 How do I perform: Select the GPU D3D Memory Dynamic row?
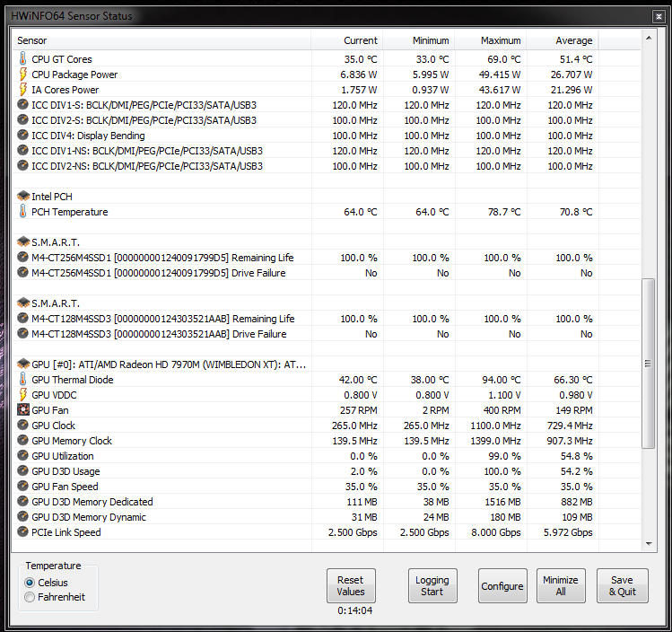click(x=327, y=517)
